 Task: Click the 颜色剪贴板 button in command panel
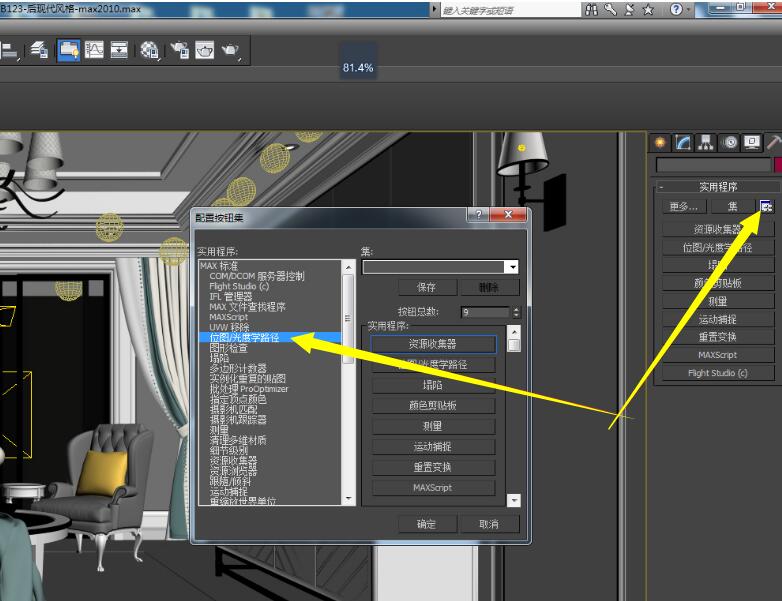pyautogui.click(x=718, y=283)
